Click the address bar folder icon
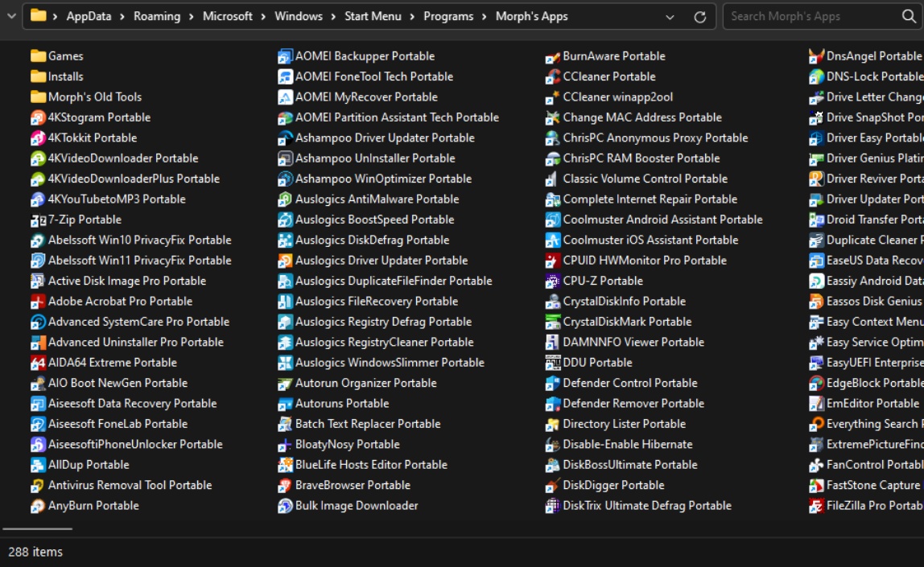 pyautogui.click(x=39, y=16)
